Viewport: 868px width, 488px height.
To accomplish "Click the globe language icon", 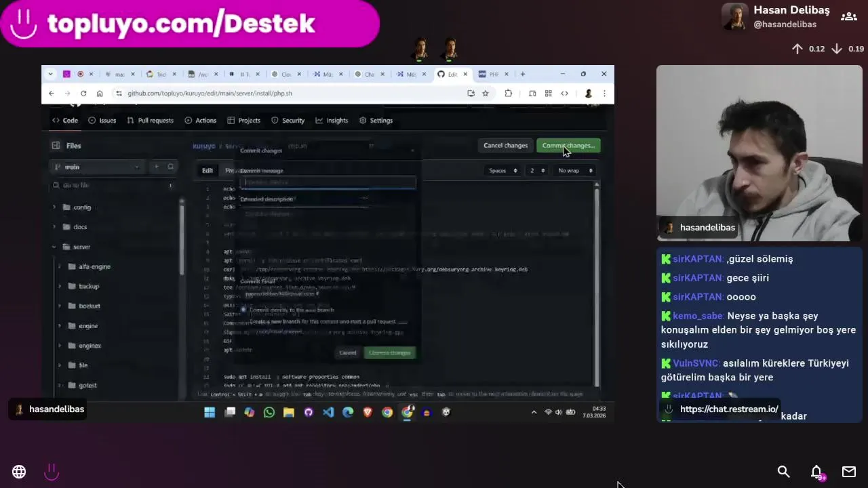I will [x=19, y=472].
